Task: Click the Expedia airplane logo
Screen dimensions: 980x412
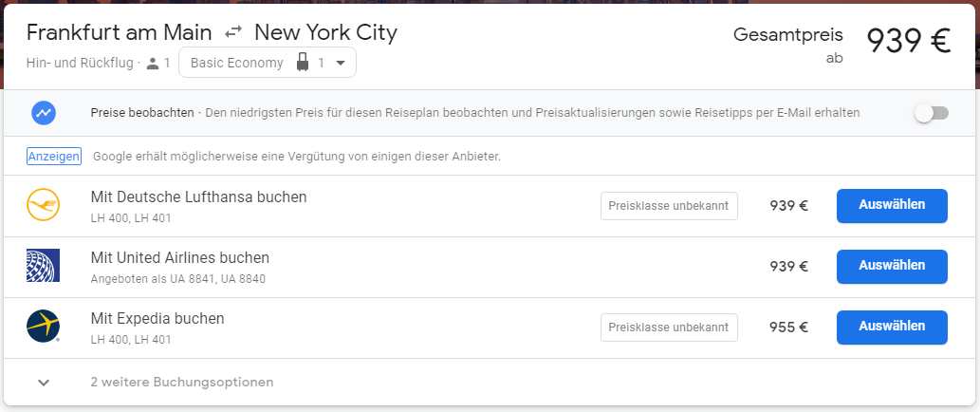Action: click(x=44, y=327)
